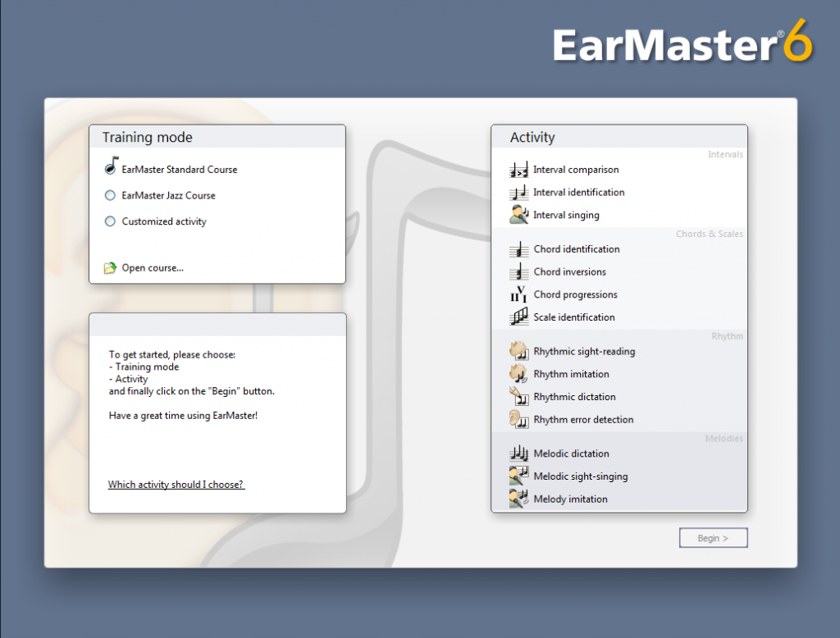Open the 'Open course...' folder icon
The image size is (840, 638).
coord(111,268)
